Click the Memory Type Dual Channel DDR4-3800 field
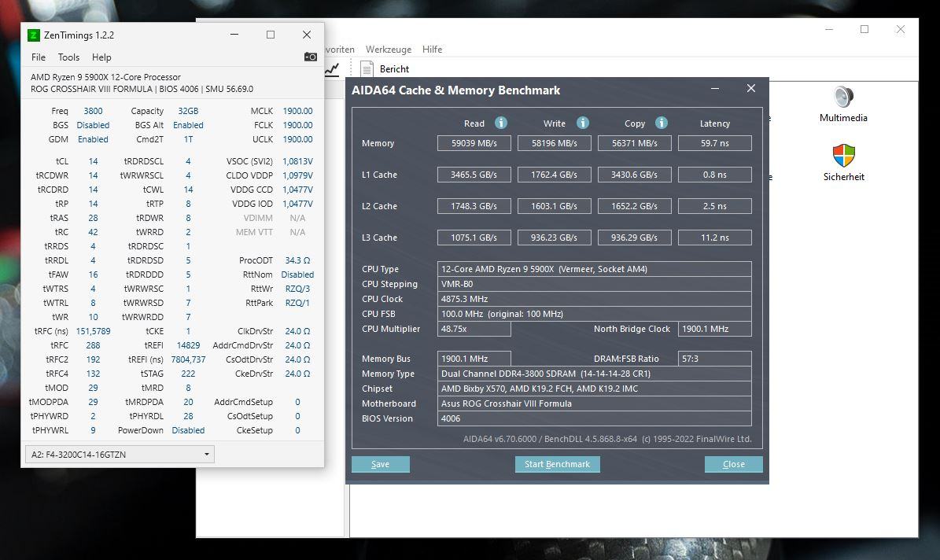Image resolution: width=940 pixels, height=560 pixels. click(x=595, y=374)
